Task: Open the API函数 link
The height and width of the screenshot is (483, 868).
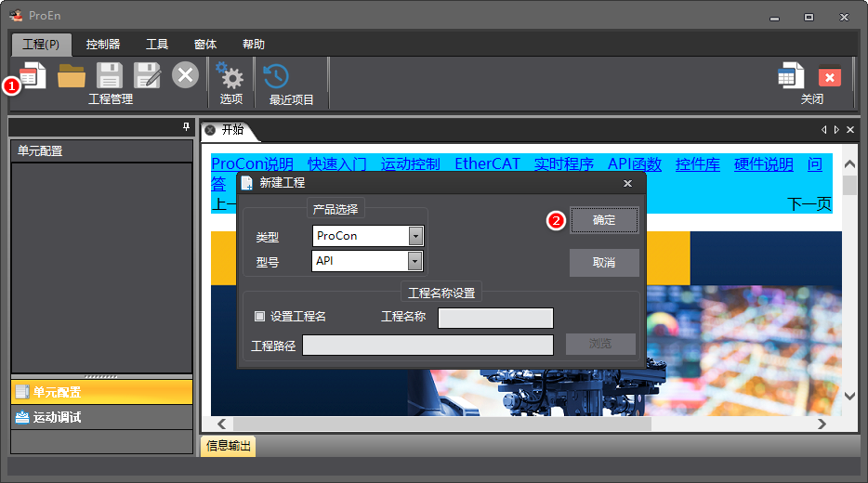Action: point(635,164)
